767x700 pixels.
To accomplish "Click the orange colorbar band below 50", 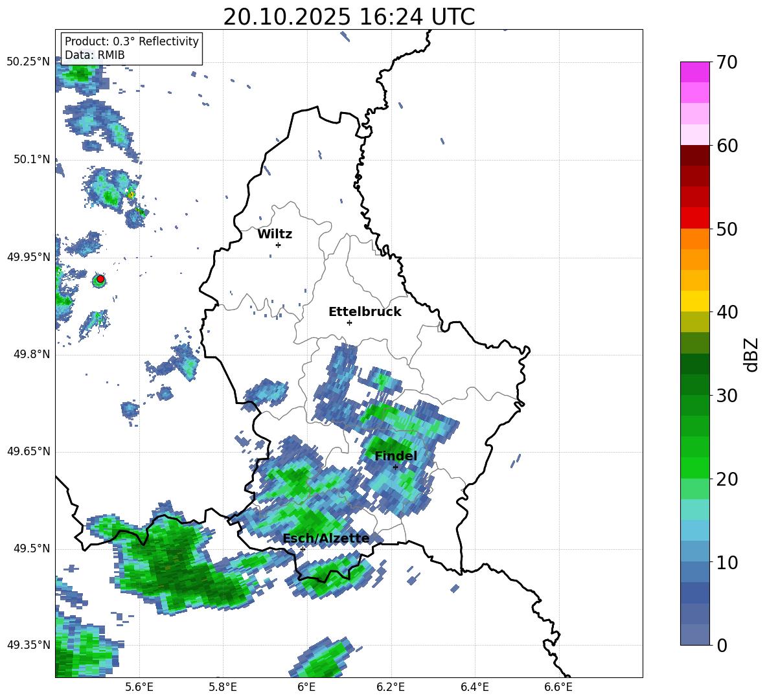I will click(x=695, y=239).
